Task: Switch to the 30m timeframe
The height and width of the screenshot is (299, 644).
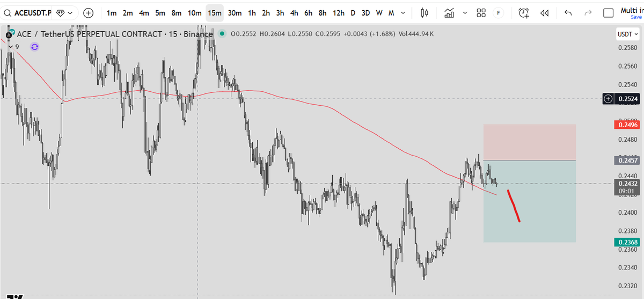Action: click(x=234, y=12)
